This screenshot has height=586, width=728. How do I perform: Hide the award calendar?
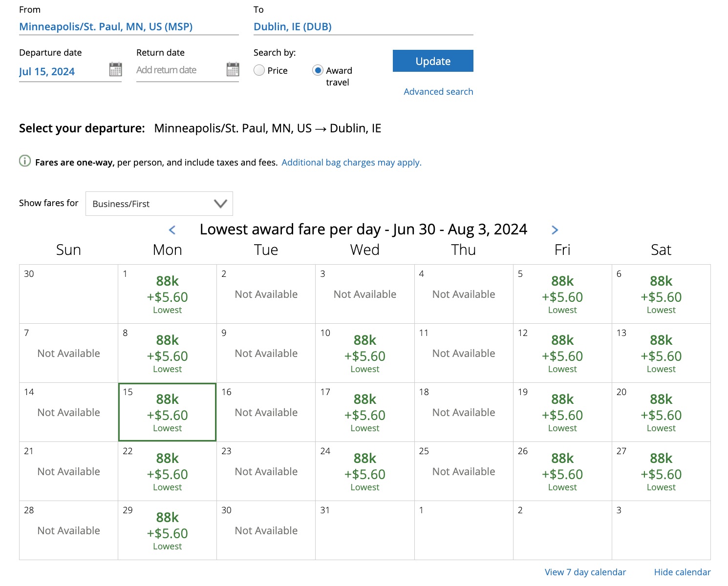tap(682, 572)
